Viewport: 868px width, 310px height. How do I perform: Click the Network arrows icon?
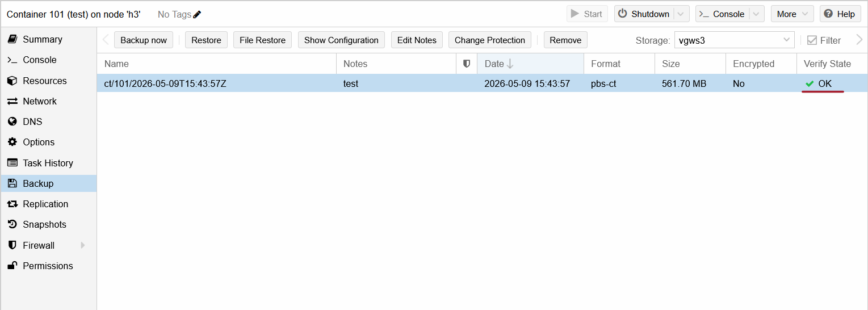pyautogui.click(x=12, y=101)
